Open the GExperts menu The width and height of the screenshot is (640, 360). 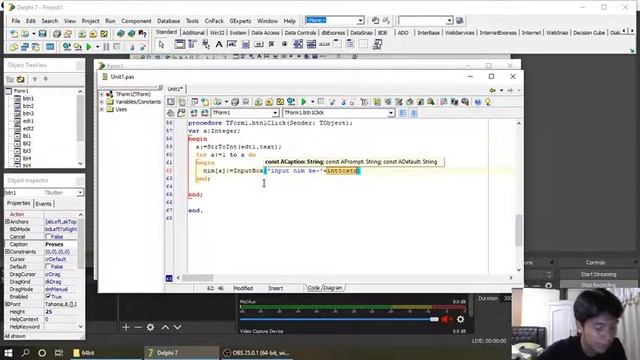click(240, 21)
